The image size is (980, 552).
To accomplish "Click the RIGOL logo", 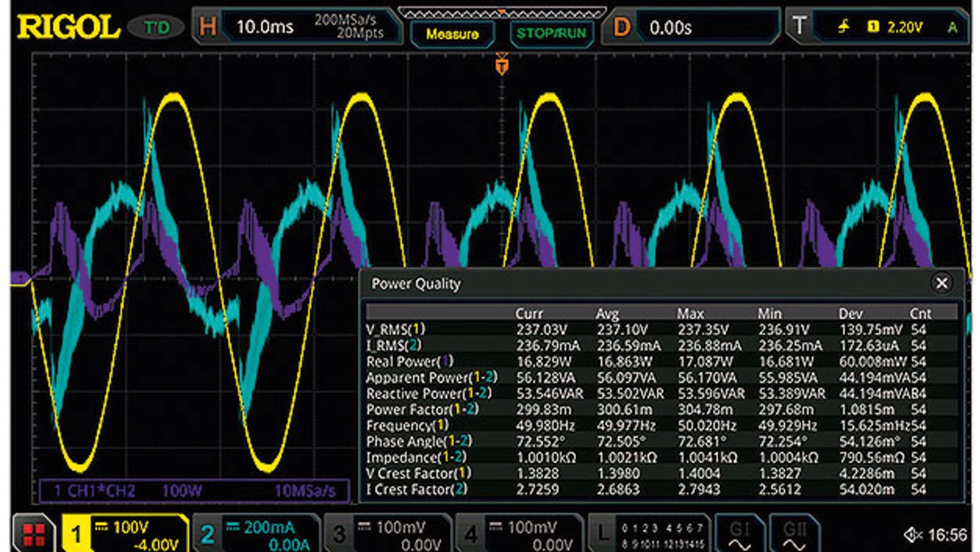I will coord(69,28).
